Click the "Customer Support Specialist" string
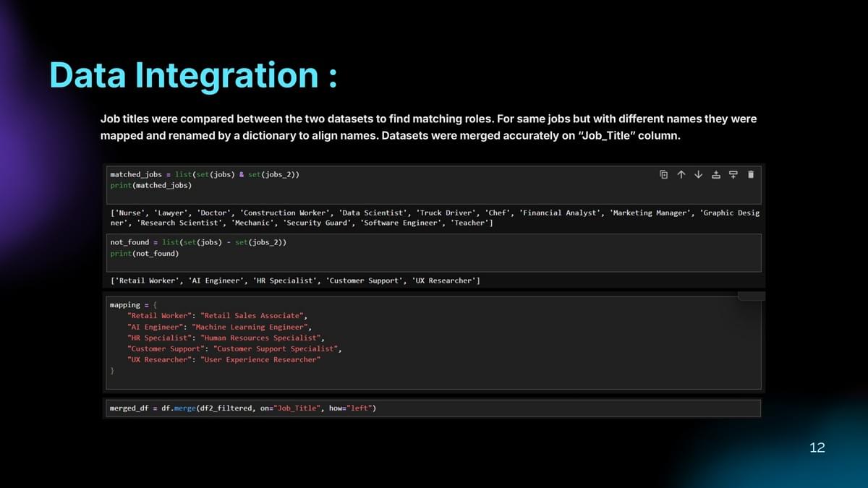Image resolution: width=868 pixels, height=488 pixels. point(276,348)
